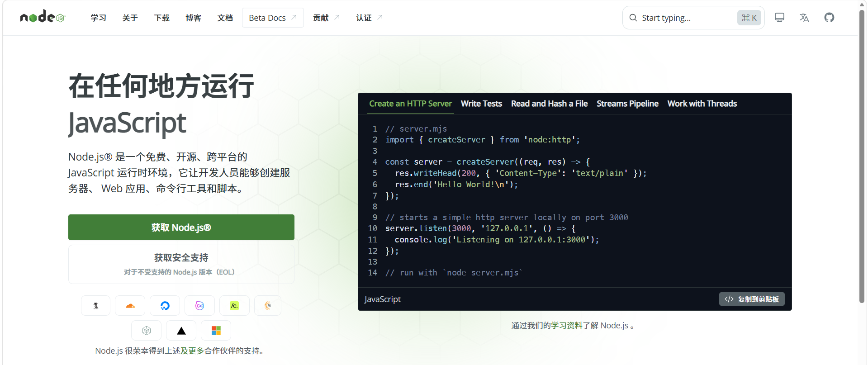Click the 获取安全支持 button
868x365 pixels.
click(181, 264)
